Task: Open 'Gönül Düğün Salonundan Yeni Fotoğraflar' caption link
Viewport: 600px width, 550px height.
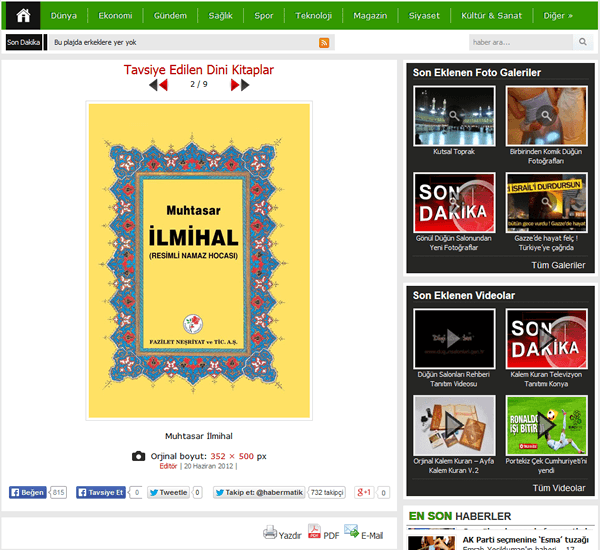Action: tap(454, 243)
